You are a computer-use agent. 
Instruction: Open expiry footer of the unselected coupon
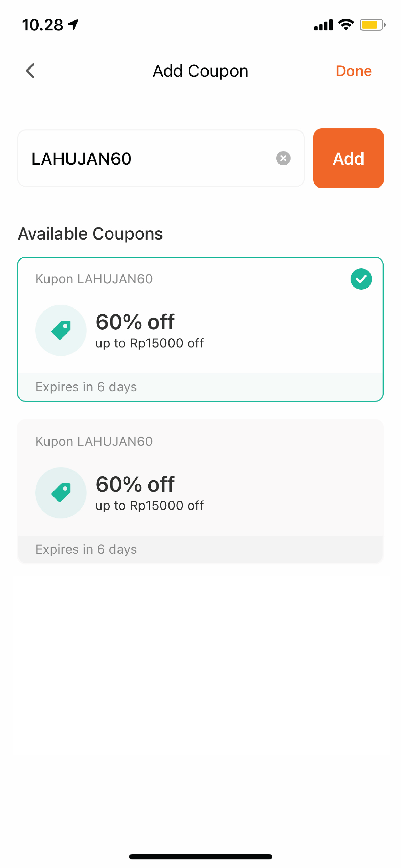pyautogui.click(x=200, y=549)
